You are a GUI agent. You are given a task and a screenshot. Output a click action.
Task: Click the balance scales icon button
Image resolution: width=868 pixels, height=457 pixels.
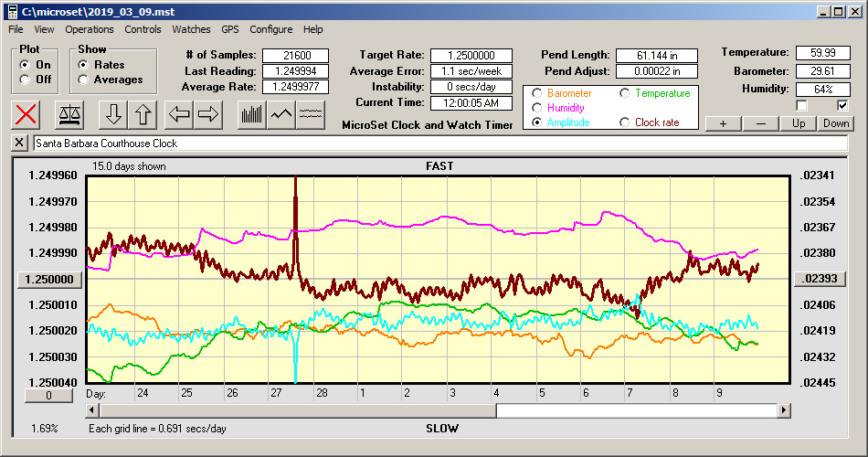[x=69, y=114]
